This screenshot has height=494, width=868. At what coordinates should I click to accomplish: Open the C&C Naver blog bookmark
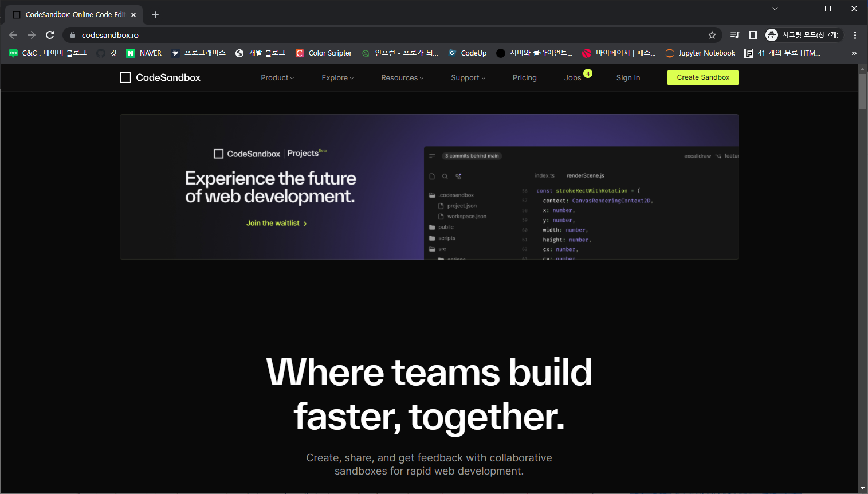point(48,53)
